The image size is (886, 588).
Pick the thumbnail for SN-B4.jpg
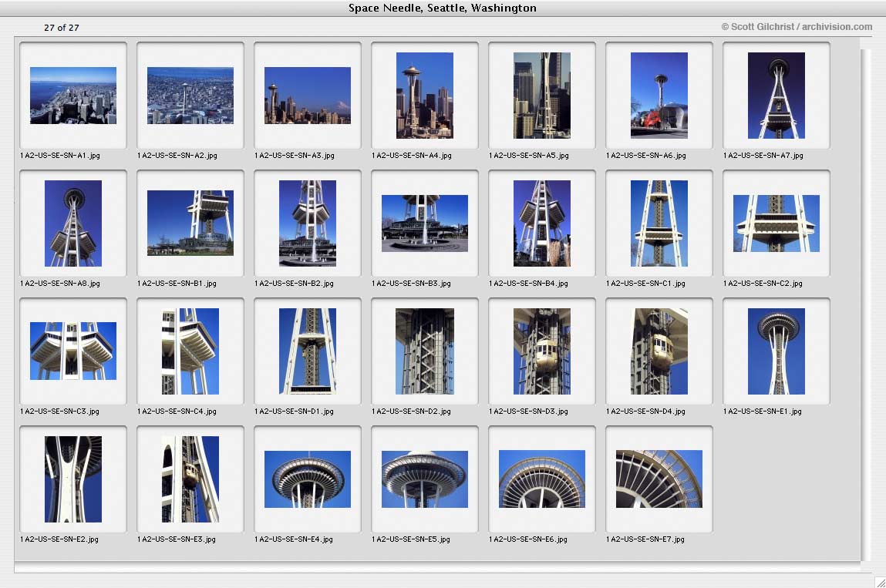542,223
